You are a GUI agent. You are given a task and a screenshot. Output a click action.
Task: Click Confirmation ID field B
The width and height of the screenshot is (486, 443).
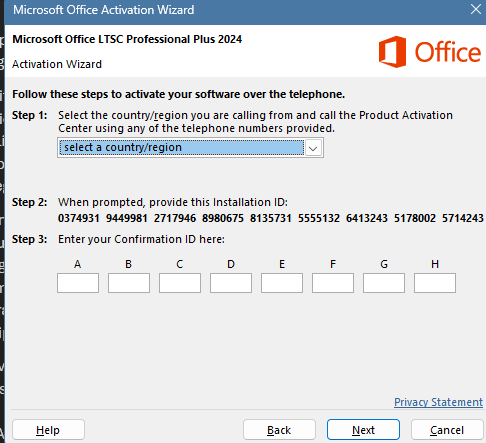(129, 283)
